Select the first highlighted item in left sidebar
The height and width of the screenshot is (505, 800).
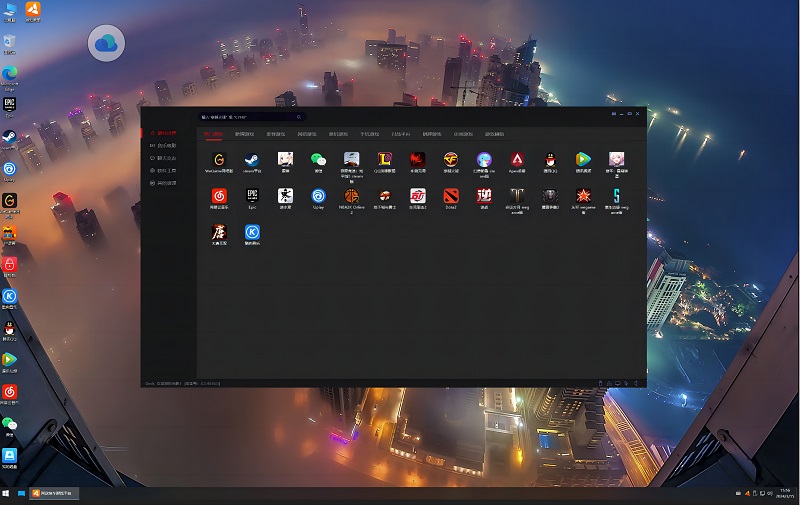pyautogui.click(x=163, y=132)
